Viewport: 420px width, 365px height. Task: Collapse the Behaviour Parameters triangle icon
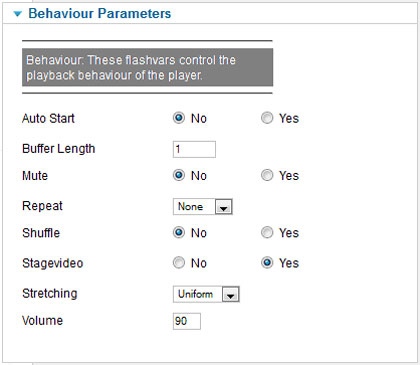[17, 14]
